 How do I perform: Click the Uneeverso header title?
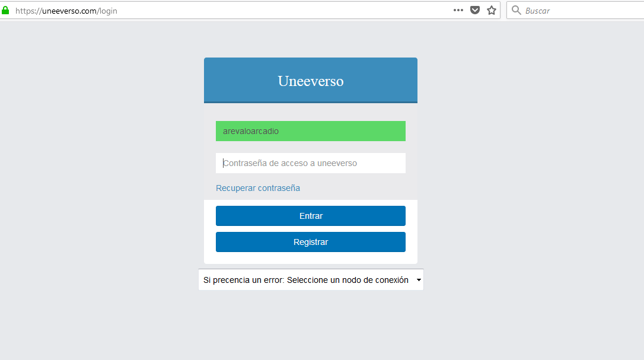pos(311,81)
